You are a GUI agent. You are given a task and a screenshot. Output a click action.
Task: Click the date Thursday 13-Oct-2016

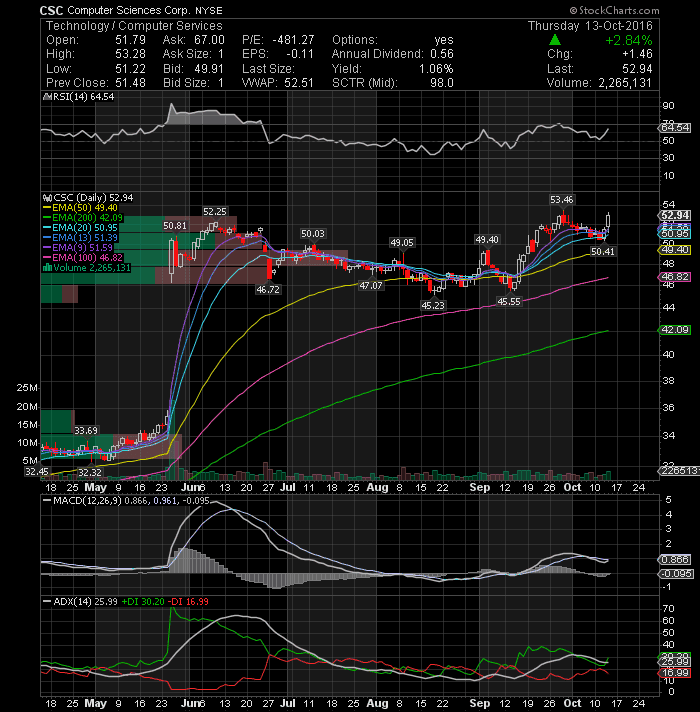[x=590, y=26]
